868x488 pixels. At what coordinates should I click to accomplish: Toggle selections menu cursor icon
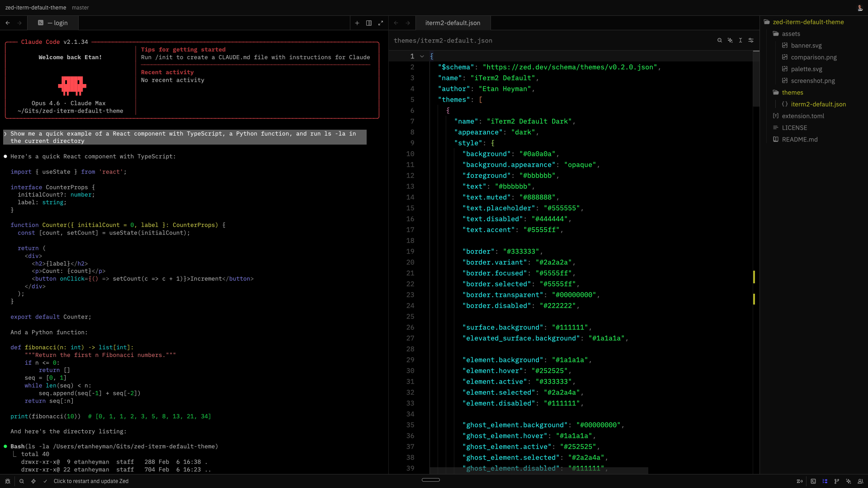[x=741, y=41]
